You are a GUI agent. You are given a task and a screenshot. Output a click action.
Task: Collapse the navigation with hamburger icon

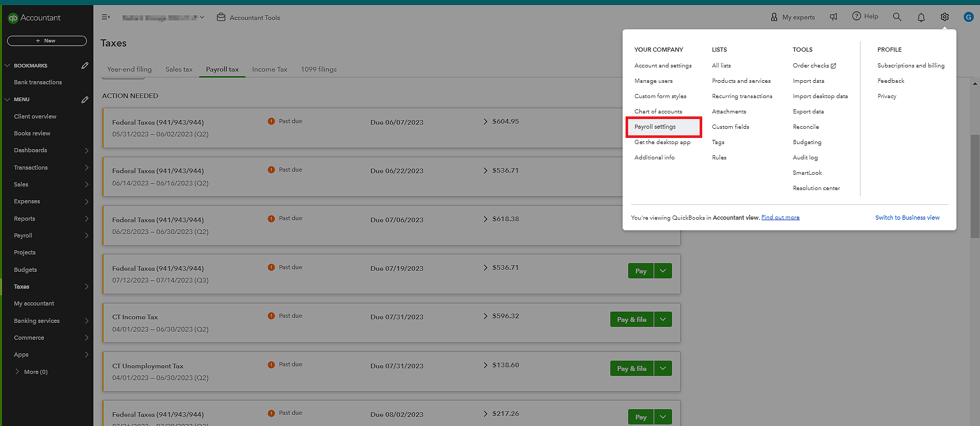pyautogui.click(x=106, y=17)
